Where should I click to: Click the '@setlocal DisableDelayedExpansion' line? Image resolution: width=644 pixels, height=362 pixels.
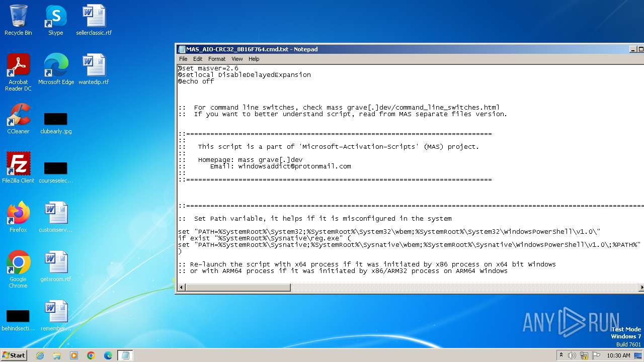tap(245, 74)
